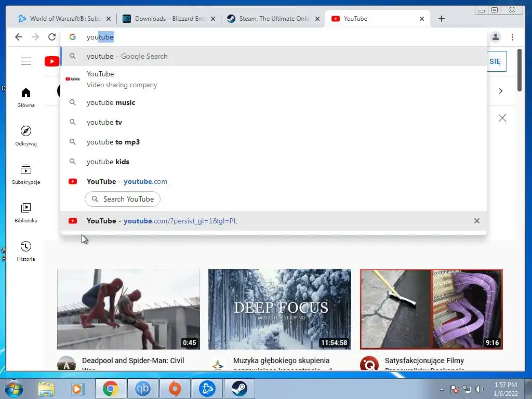Pick 'youtube to mp3' suggestion

[273, 142]
